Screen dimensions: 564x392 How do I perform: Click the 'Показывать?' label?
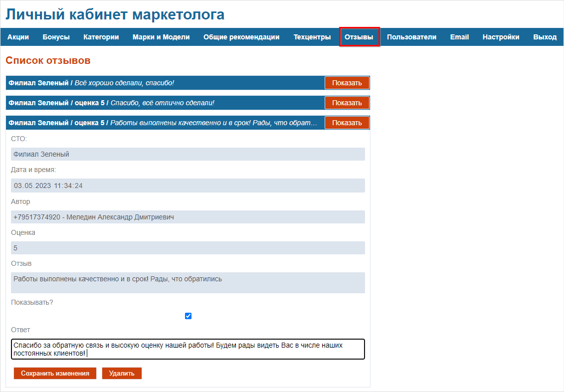32,302
